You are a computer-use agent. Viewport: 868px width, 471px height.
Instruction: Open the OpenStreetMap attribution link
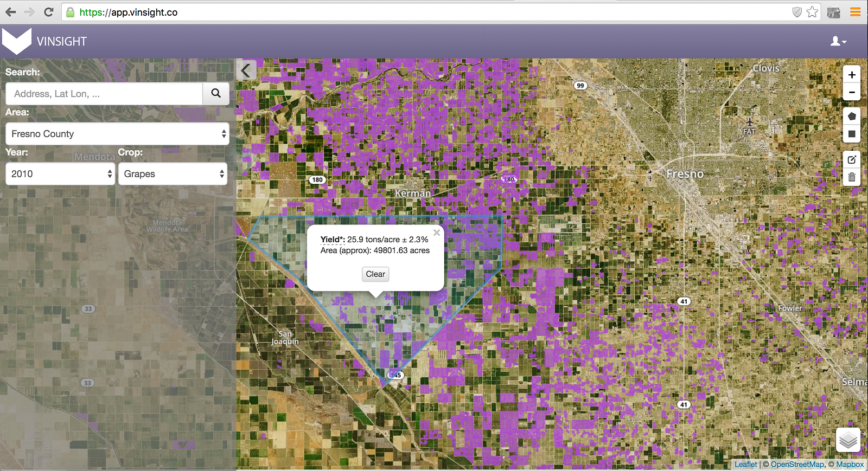point(797,464)
